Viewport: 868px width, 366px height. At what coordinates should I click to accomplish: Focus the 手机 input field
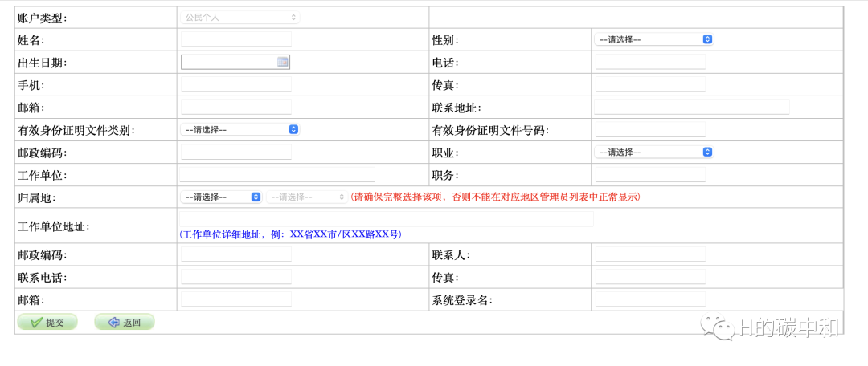235,84
